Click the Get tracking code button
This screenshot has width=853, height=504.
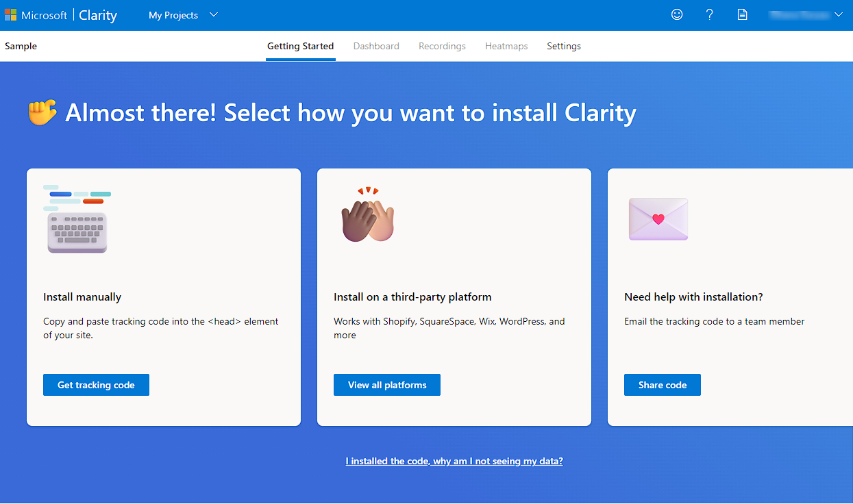[96, 385]
